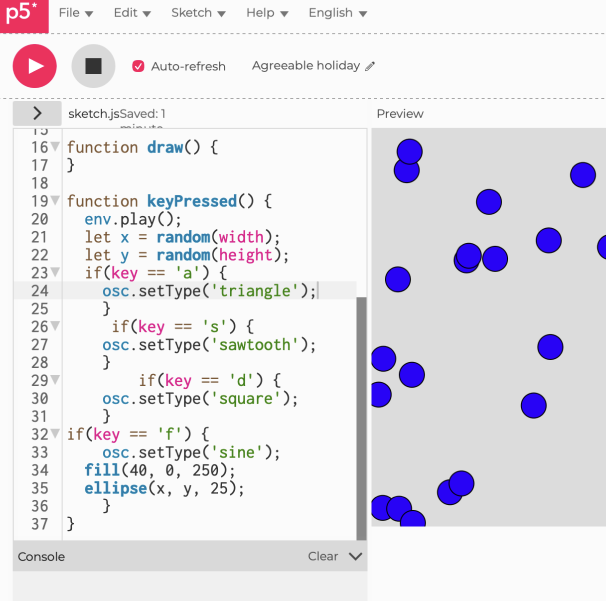Open the Edit menu

(132, 13)
